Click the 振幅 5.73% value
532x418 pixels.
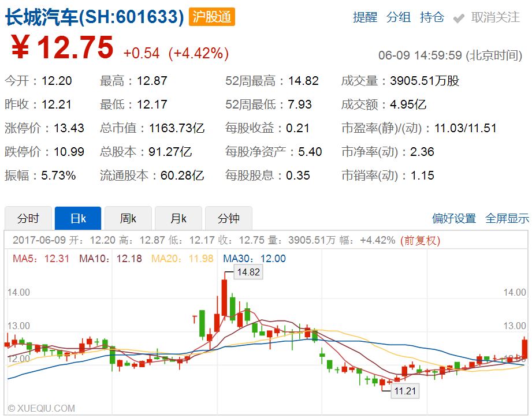pyautogui.click(x=58, y=176)
